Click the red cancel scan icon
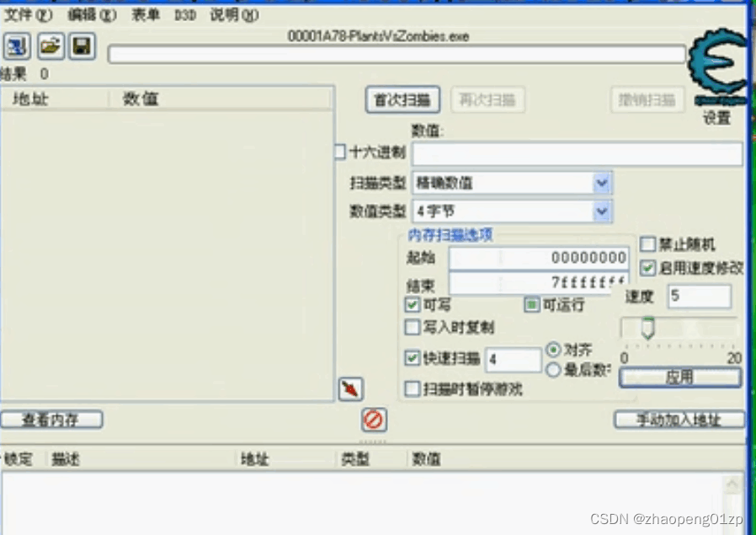This screenshot has width=756, height=535. [x=373, y=420]
